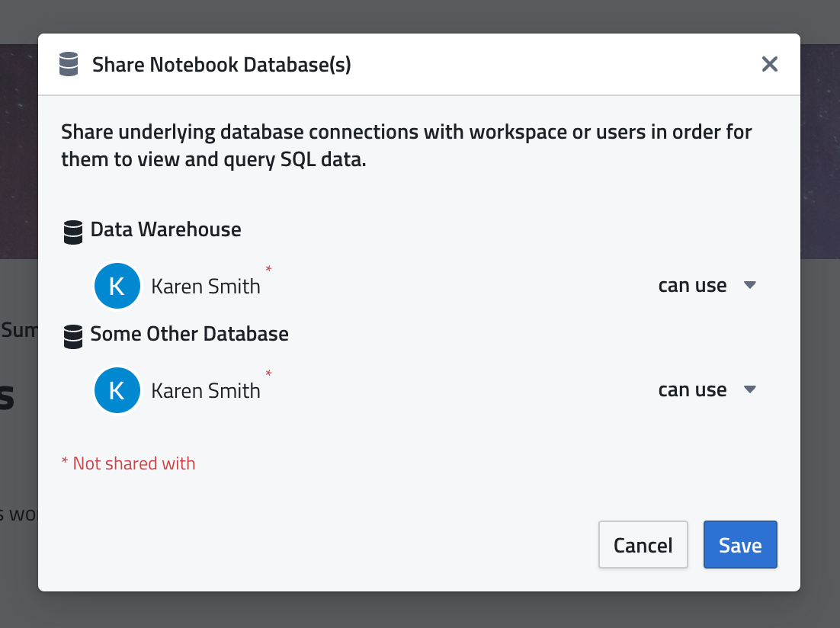Click Karen Smith's name under Some Other Database
This screenshot has height=628, width=840.
tap(206, 391)
